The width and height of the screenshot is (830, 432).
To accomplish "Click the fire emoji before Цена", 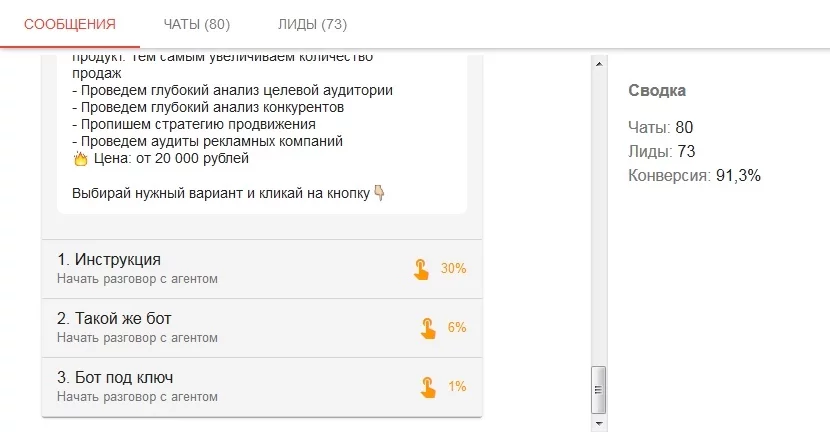I will (81, 158).
